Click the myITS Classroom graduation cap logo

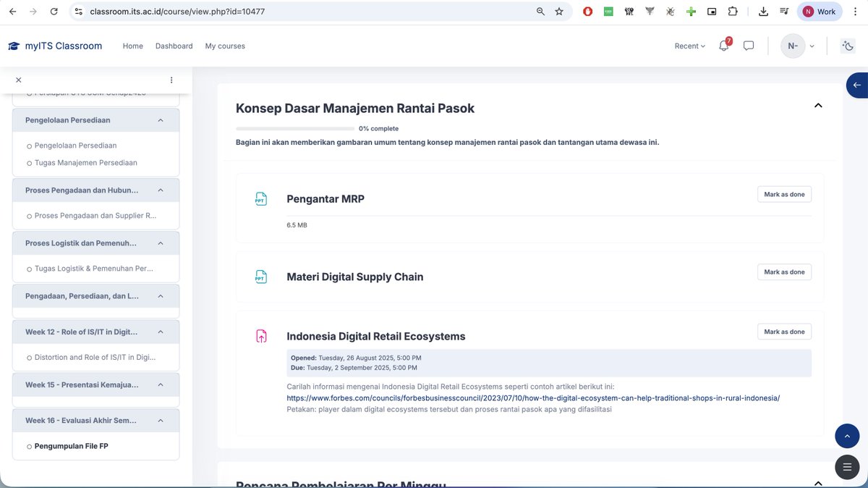14,46
